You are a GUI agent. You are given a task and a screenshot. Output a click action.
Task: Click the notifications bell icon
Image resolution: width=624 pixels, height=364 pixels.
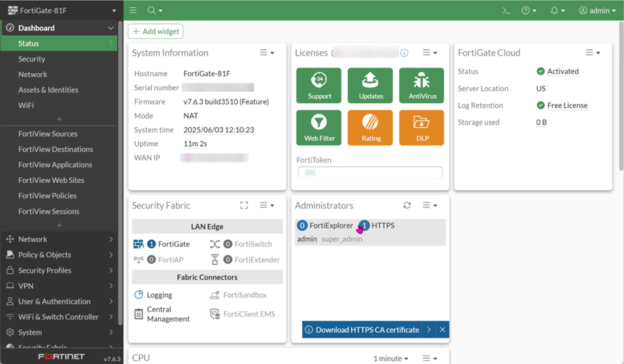tap(554, 11)
